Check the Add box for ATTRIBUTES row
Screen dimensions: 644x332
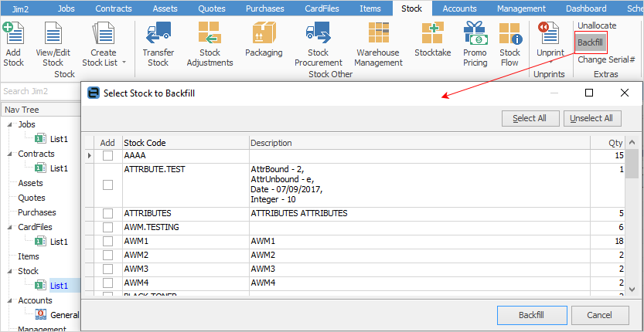pos(107,213)
